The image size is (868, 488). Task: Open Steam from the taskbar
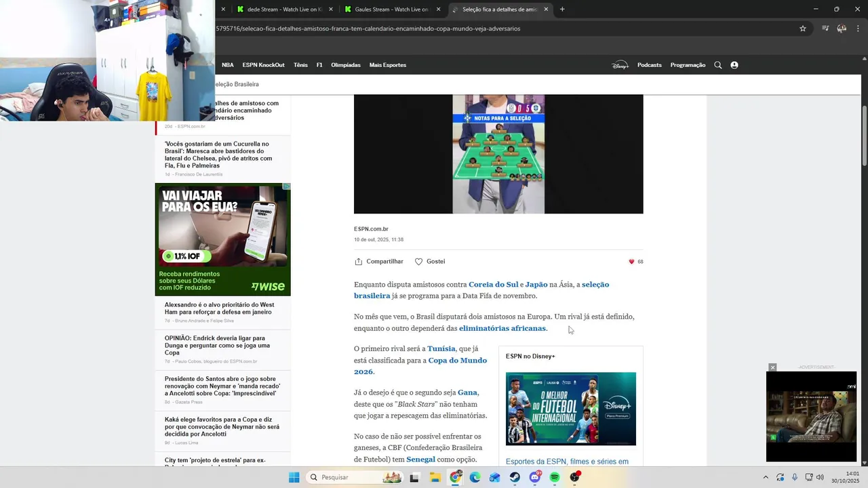click(x=515, y=477)
